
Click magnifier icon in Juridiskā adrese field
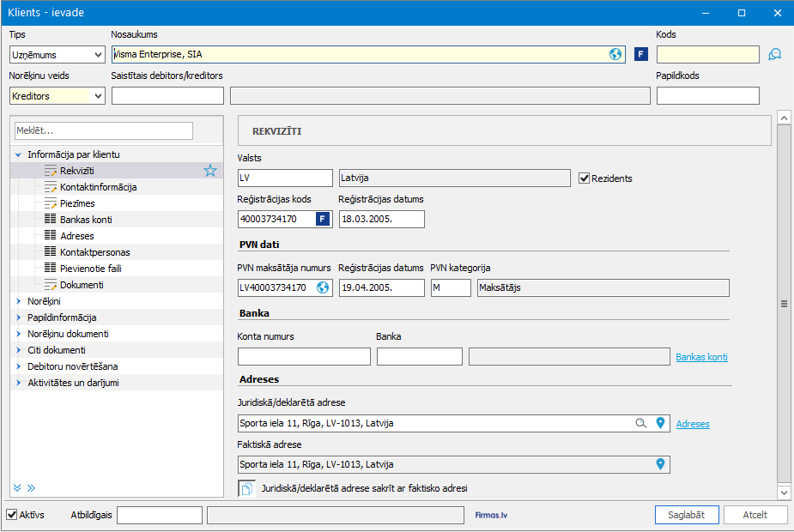click(640, 423)
